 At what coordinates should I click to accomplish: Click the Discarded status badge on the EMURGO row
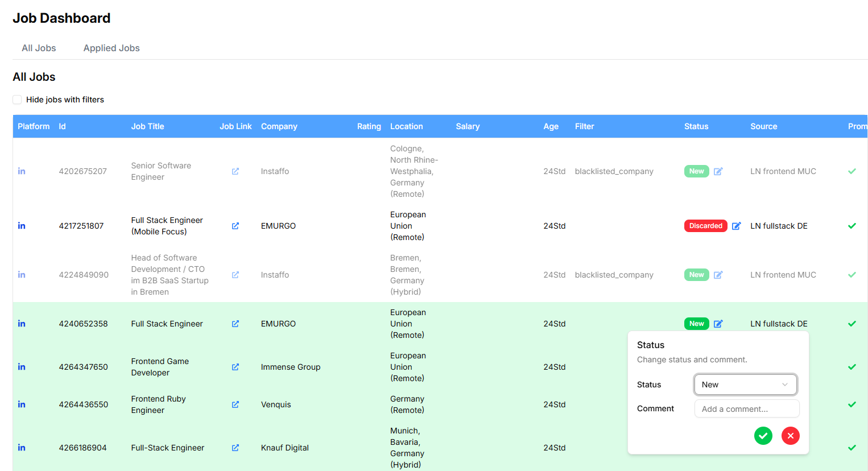pos(705,226)
